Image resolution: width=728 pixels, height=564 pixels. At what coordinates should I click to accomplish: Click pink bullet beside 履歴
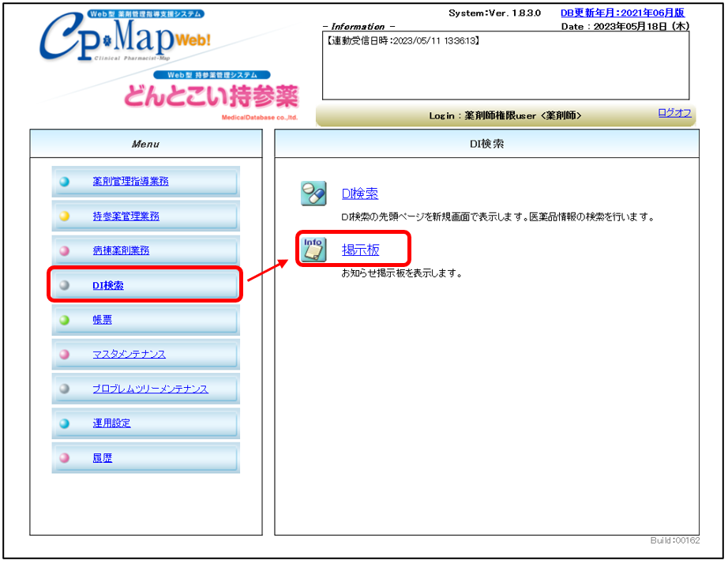point(65,458)
